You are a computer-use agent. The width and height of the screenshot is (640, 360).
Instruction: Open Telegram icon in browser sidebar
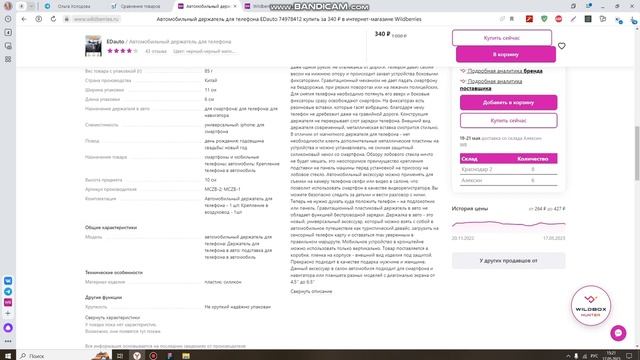pyautogui.click(x=8, y=291)
